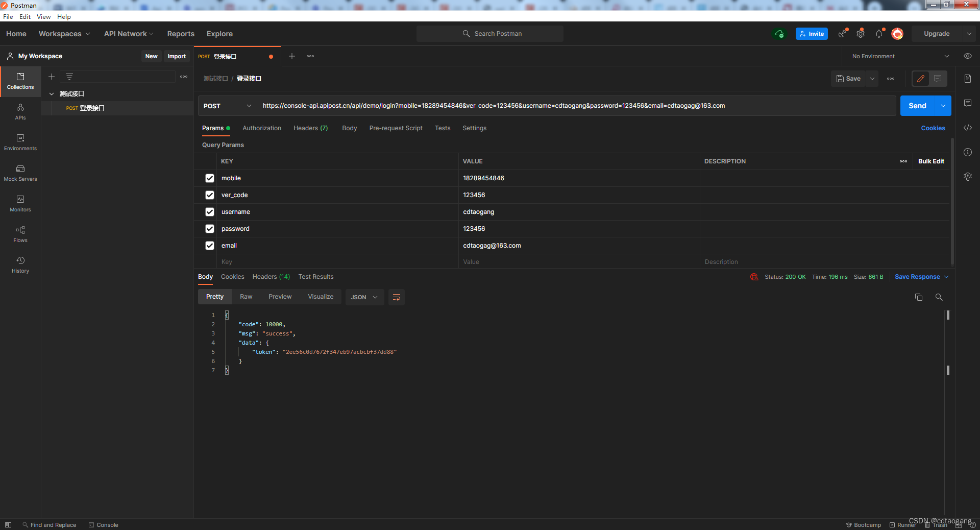Click the empty Key field in params
980x530 pixels.
point(337,262)
